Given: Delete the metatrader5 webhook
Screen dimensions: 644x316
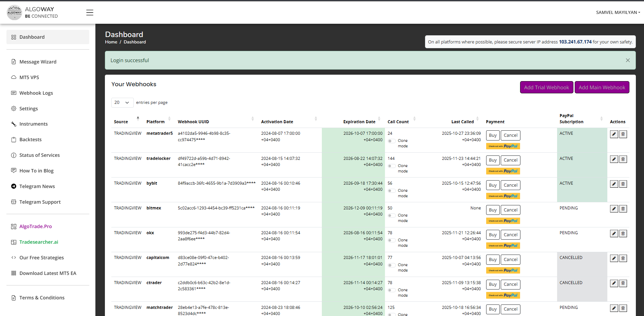Looking at the screenshot, I should tap(623, 134).
